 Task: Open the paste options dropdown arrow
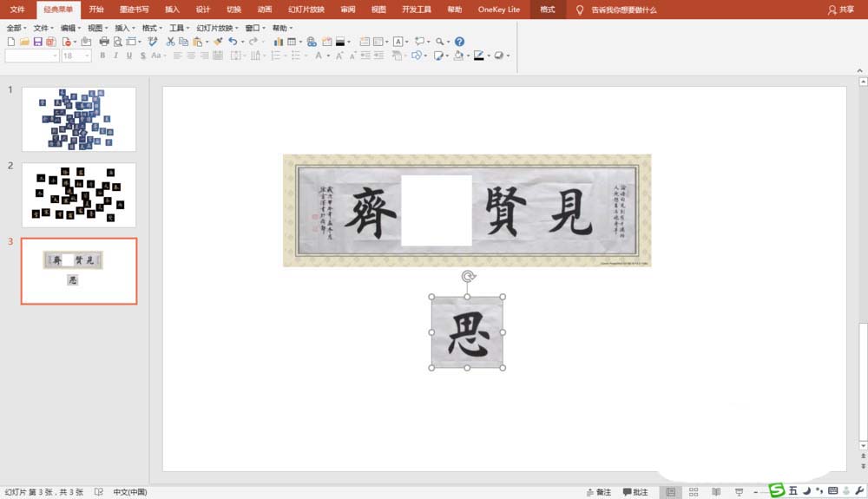click(207, 42)
